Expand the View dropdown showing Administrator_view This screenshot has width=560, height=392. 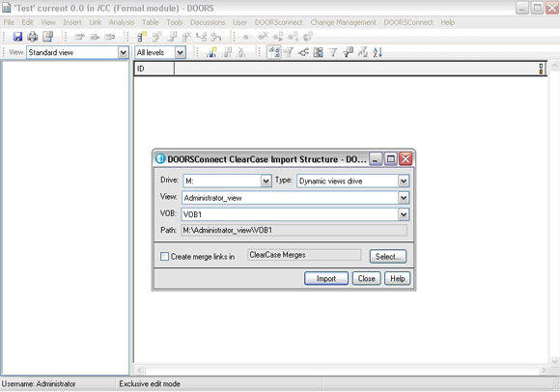[404, 197]
